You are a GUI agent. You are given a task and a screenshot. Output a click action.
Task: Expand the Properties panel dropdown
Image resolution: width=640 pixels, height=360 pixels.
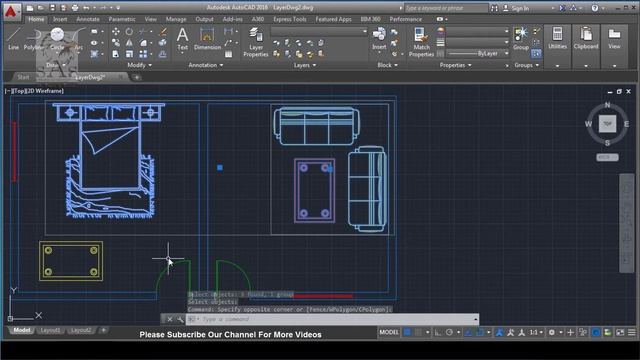click(x=456, y=65)
